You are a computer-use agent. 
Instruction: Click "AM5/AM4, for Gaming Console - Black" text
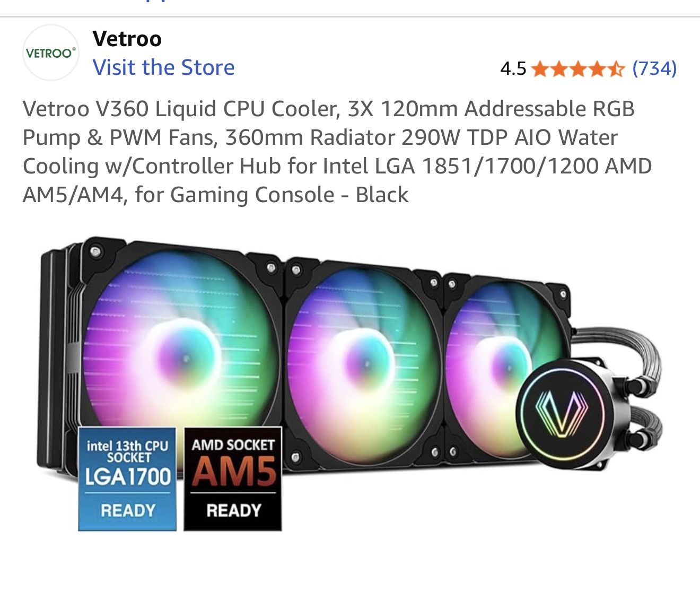215,195
